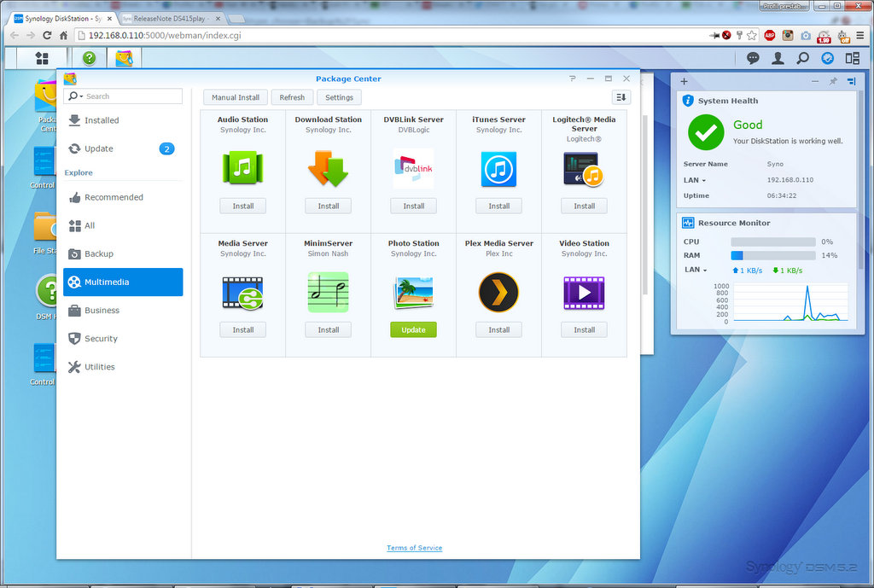Bookmark page with star icon
This screenshot has width=874, height=588.
coord(752,35)
